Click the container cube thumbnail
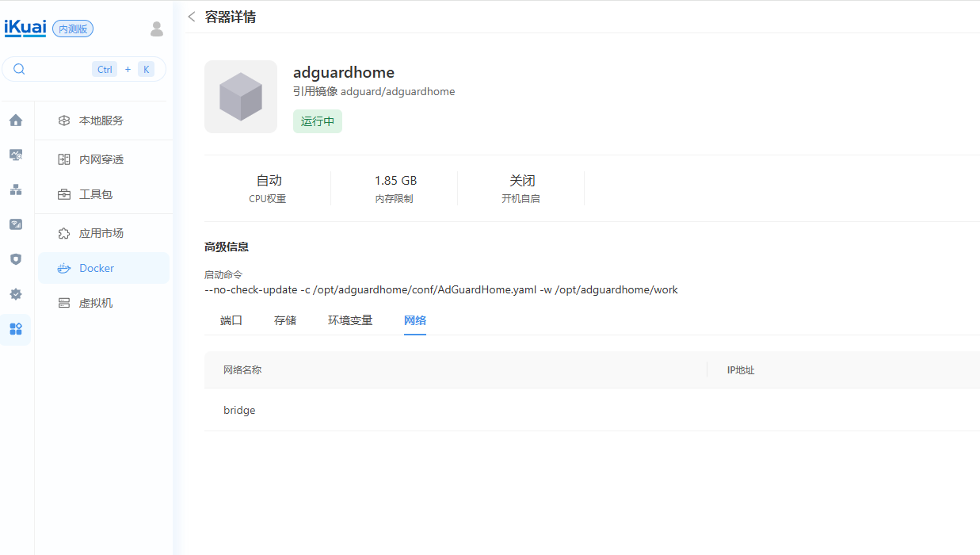Screen dimensions: 980x555 pos(241,97)
